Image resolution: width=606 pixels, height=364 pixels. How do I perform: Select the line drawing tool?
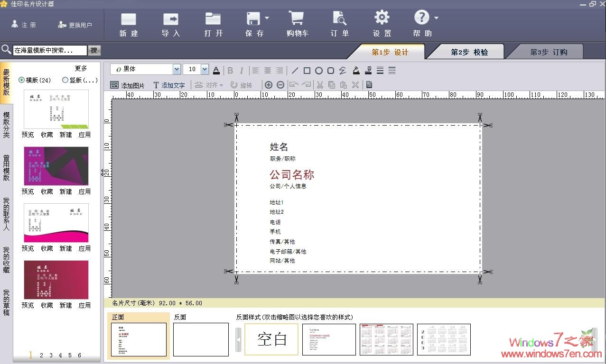295,71
